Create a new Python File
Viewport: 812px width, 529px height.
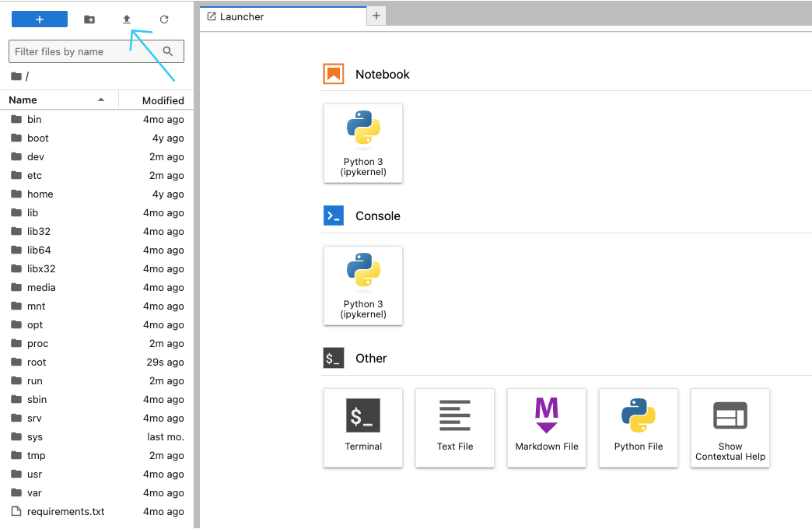(x=638, y=428)
